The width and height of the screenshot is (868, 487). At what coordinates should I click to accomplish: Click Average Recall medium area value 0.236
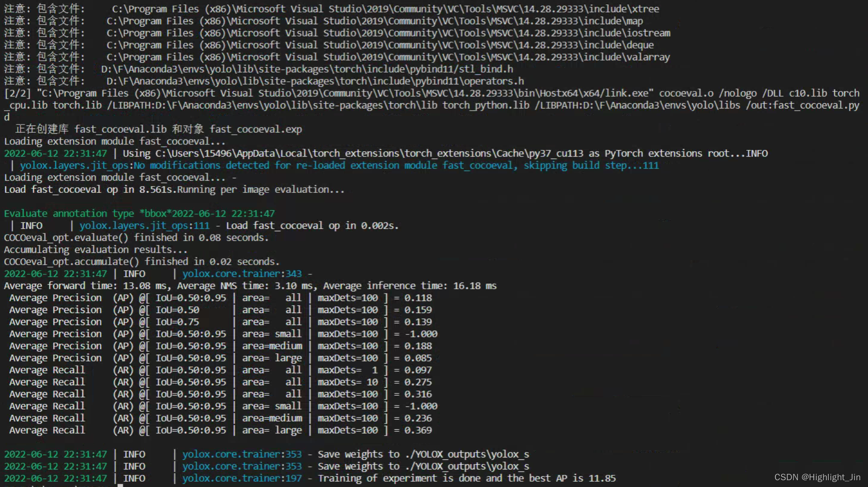pyautogui.click(x=418, y=418)
